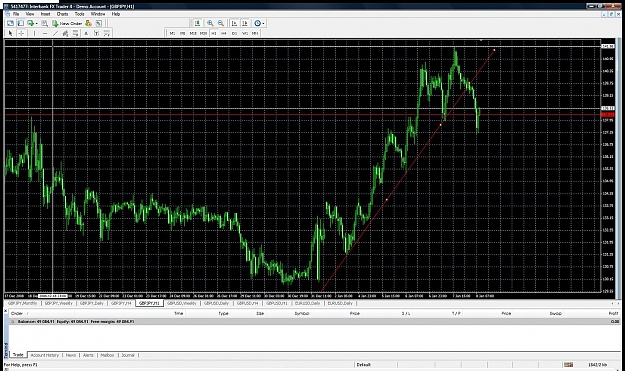Draw a vertical line tool
Image resolution: width=625 pixels, height=371 pixels.
click(x=34, y=33)
